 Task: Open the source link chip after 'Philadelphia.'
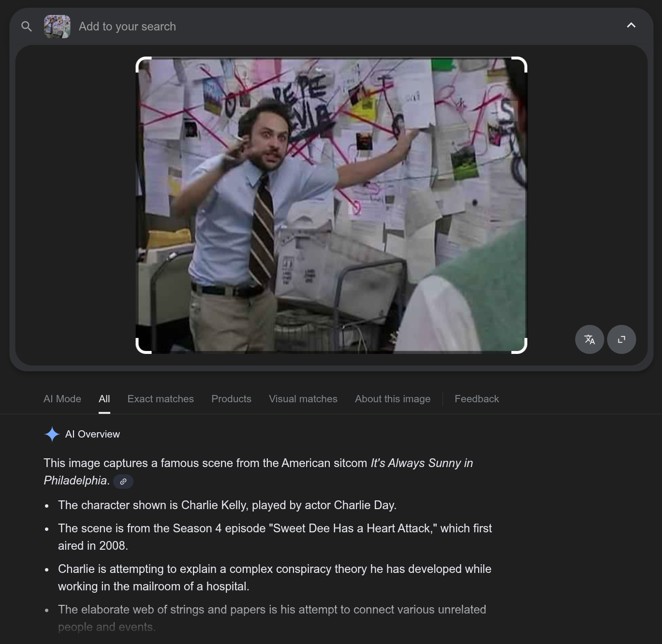pyautogui.click(x=123, y=481)
